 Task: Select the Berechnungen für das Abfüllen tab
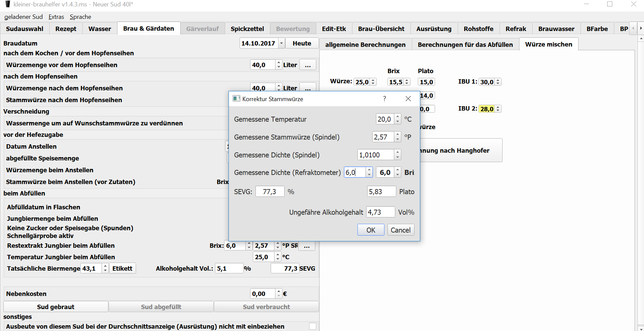465,45
